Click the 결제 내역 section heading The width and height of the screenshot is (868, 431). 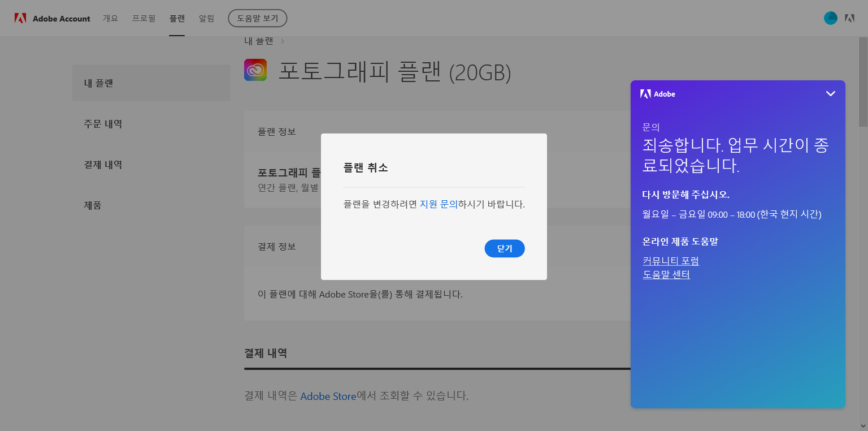266,353
